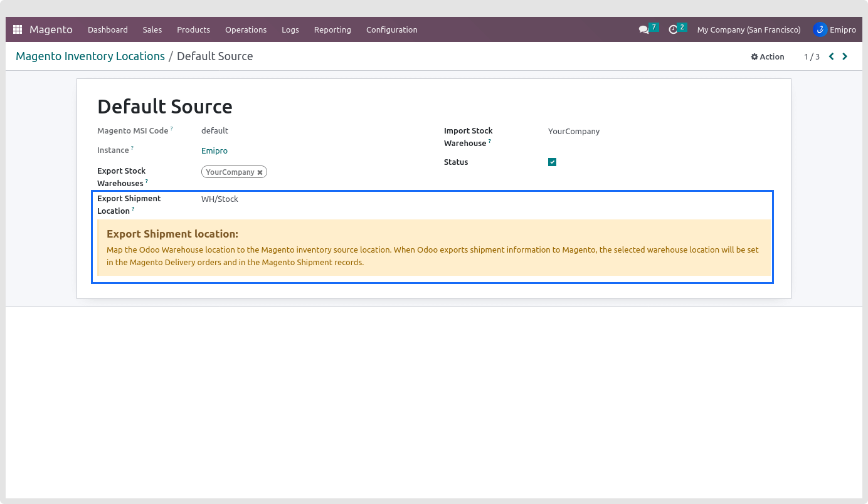The height and width of the screenshot is (504, 868).
Task: Navigate back to Magento Inventory Locations
Action: [90, 56]
